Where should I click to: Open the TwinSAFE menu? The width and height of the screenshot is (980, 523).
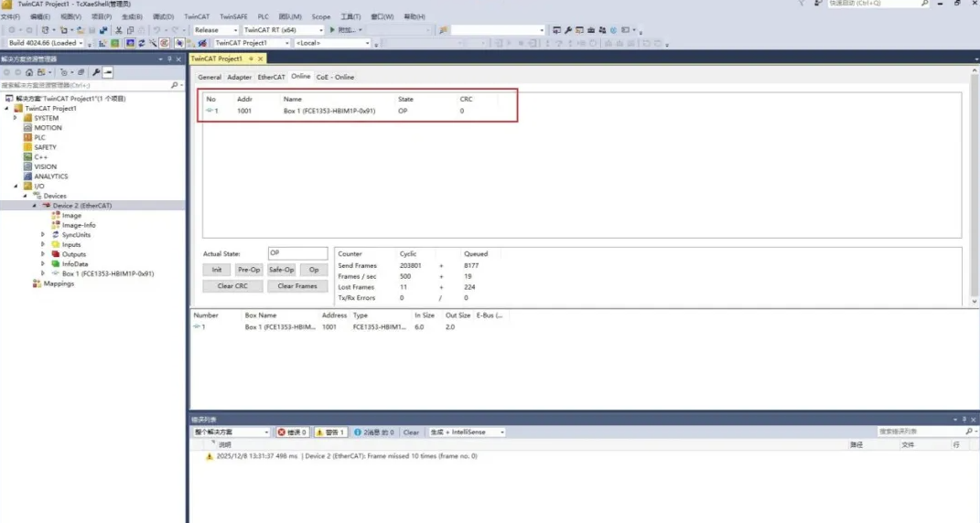233,16
